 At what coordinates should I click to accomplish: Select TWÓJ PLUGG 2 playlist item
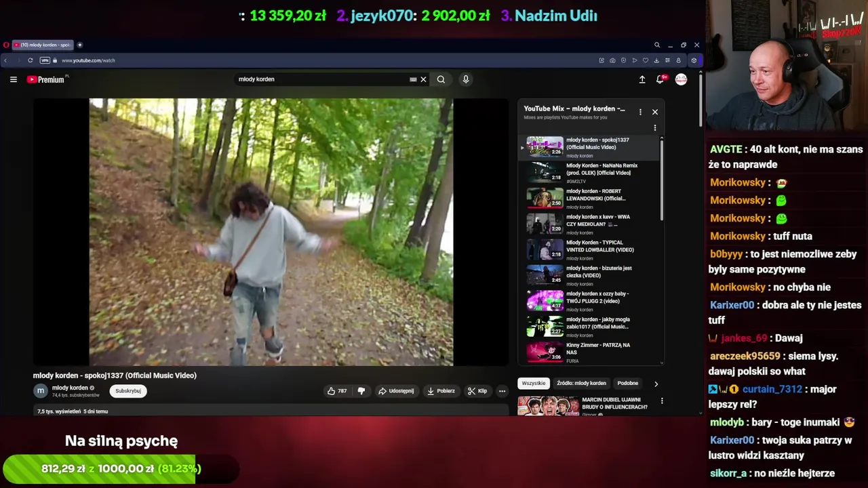(x=589, y=301)
